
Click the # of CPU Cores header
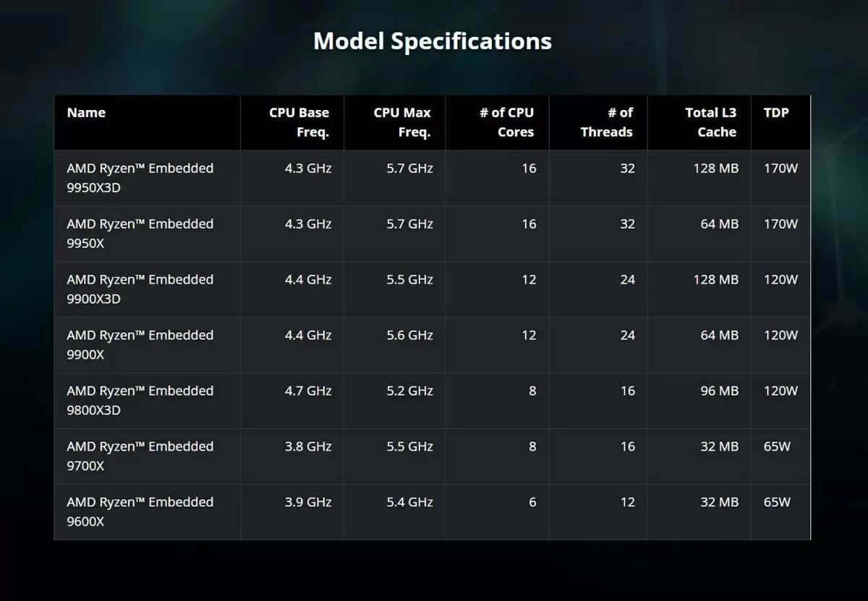pyautogui.click(x=506, y=122)
